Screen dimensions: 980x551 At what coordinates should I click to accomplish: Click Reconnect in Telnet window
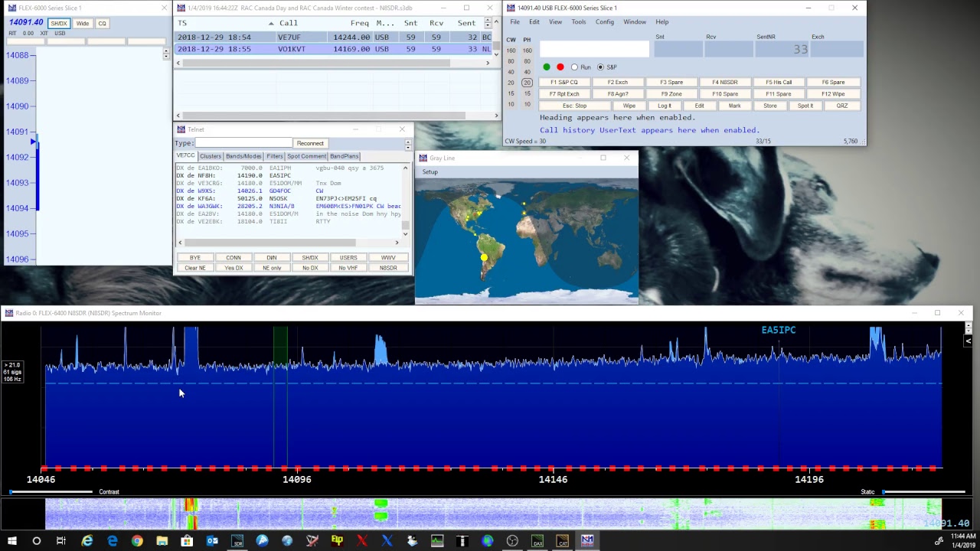point(310,143)
